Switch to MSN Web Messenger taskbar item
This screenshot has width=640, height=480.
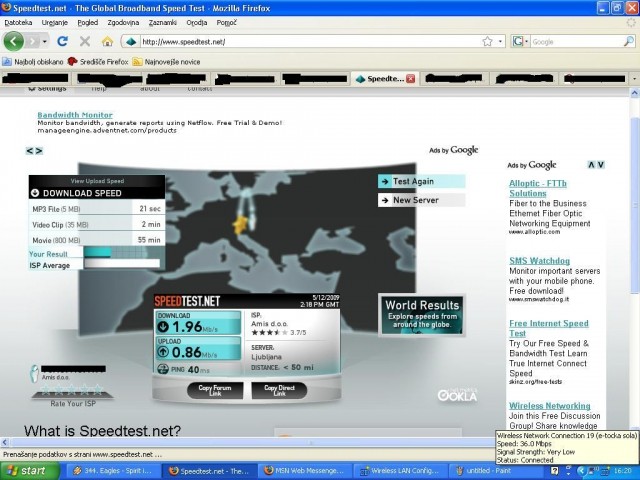click(304, 471)
